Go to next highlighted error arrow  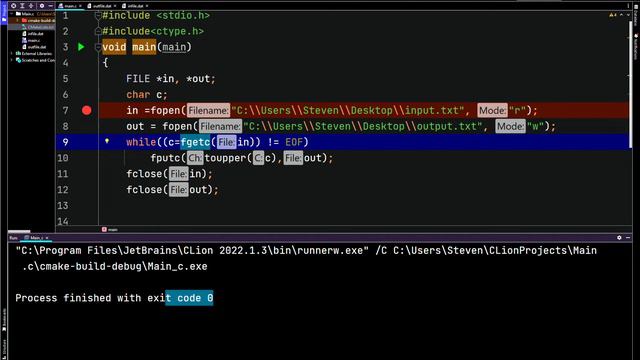(x=628, y=15)
